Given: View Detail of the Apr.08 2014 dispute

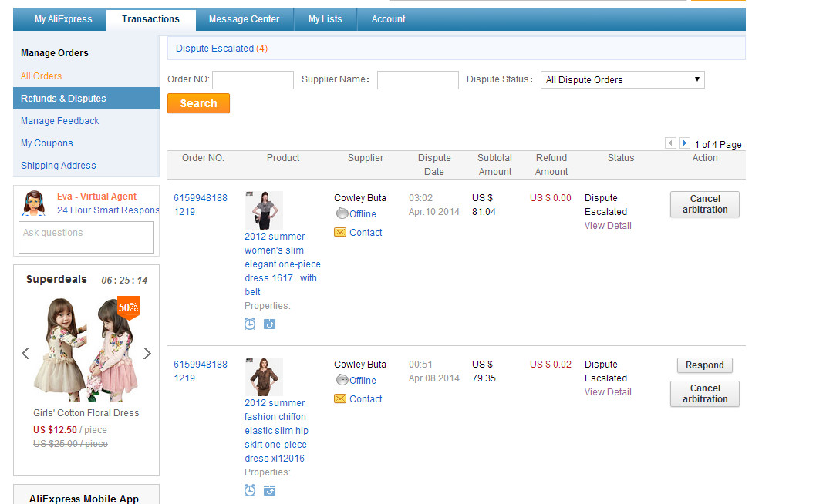Looking at the screenshot, I should tap(608, 392).
